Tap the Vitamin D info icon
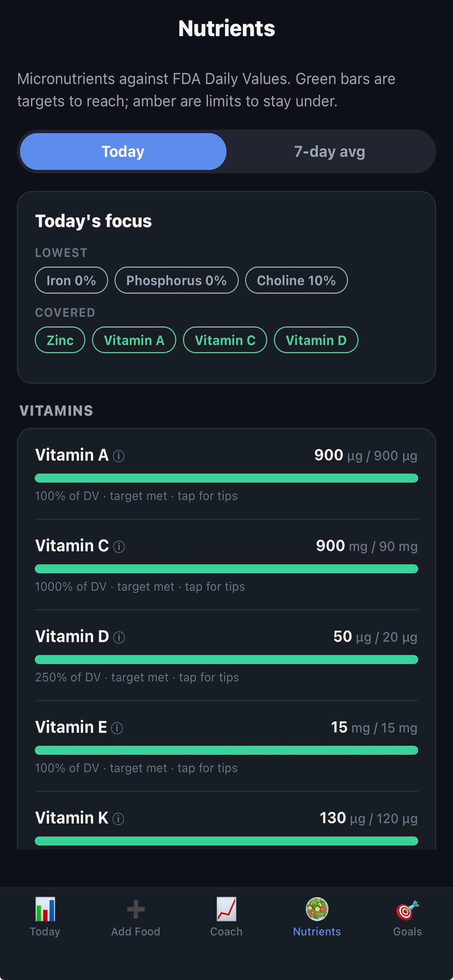 (x=119, y=637)
